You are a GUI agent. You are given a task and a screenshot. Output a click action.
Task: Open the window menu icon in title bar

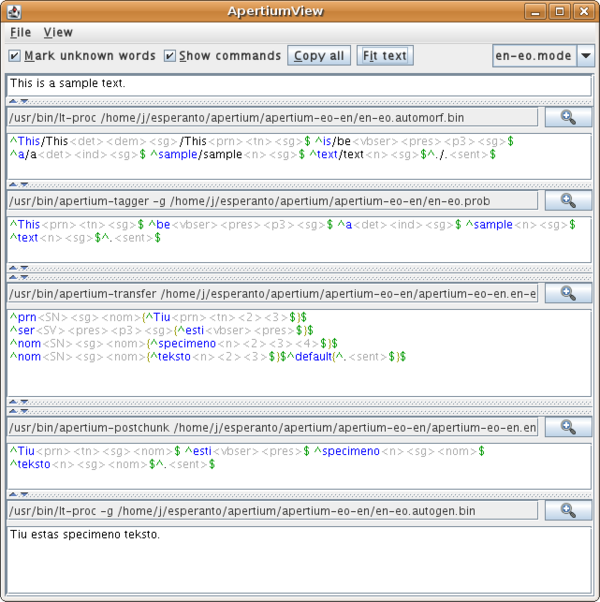[14, 12]
